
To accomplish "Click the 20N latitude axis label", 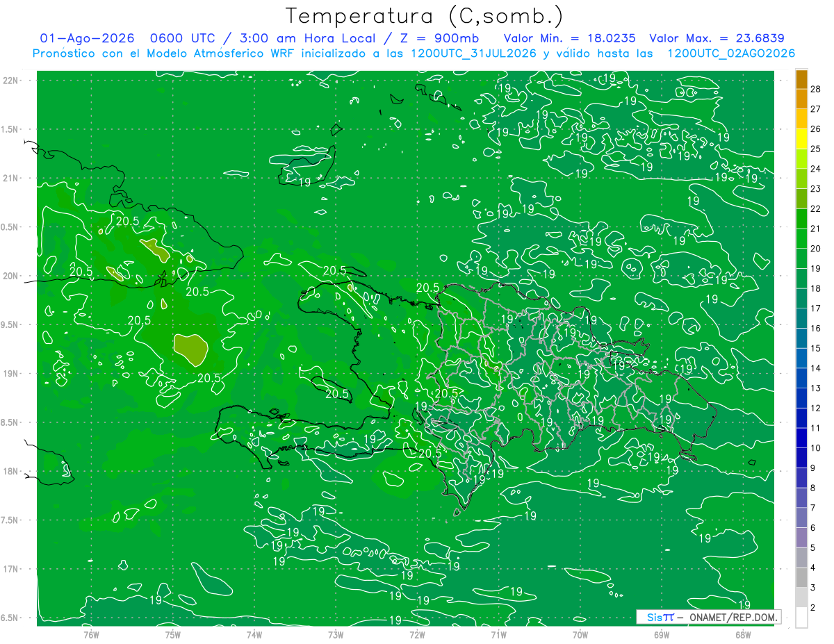I will click(x=12, y=276).
